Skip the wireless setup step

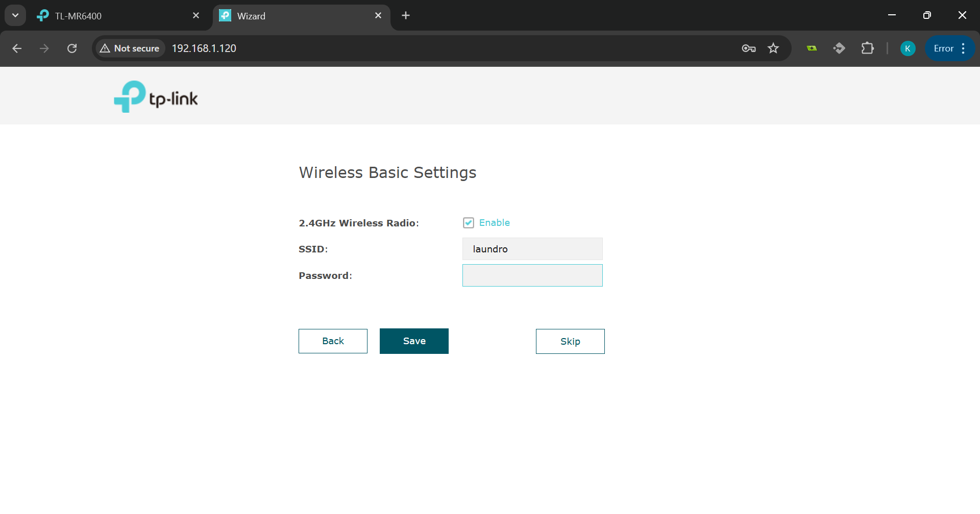pos(570,341)
